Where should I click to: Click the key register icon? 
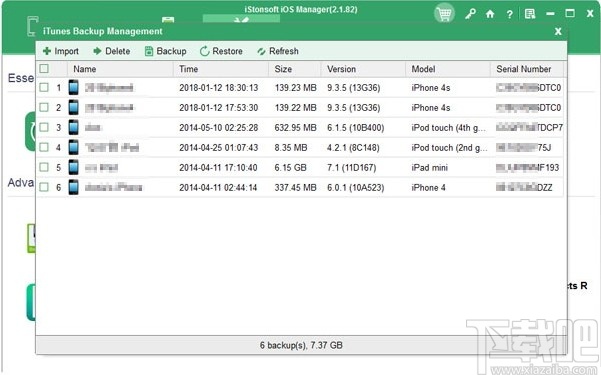(x=470, y=14)
